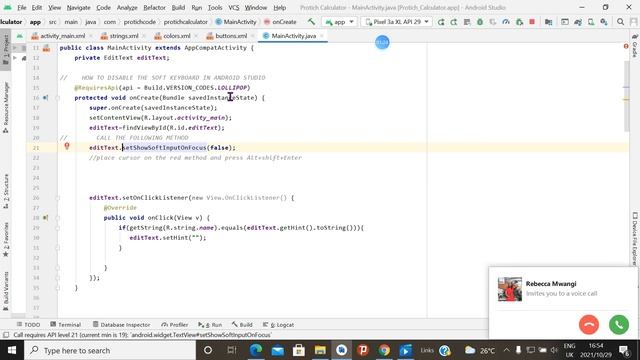Image resolution: width=640 pixels, height=360 pixels.
Task: Click the Apply Code Changes icon
Action: point(467,22)
